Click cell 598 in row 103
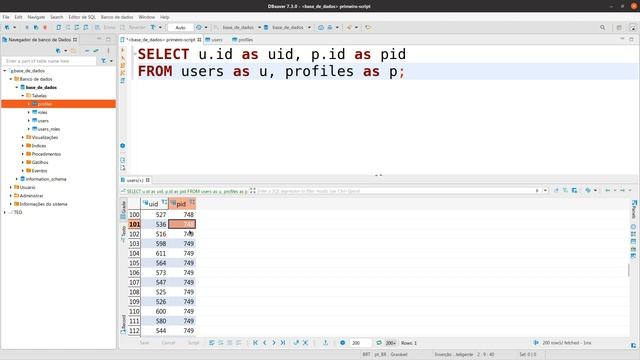This screenshot has width=640, height=360. click(155, 244)
